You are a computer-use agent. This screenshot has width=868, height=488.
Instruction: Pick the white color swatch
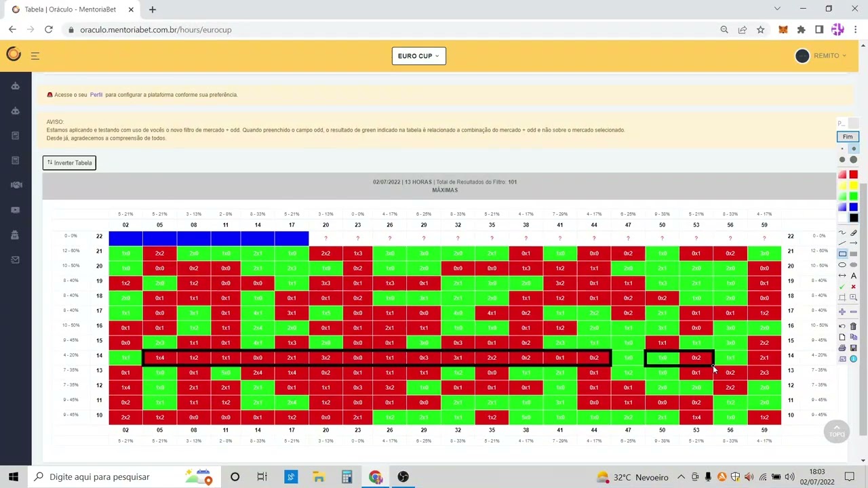[842, 218]
